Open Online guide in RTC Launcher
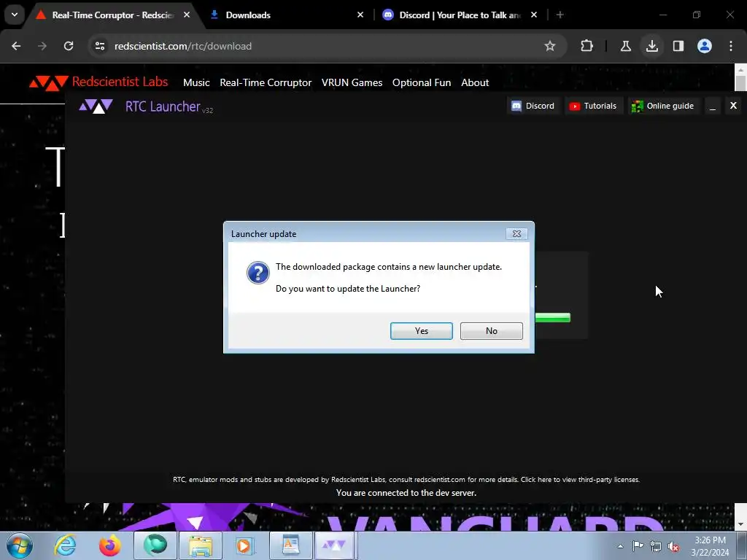This screenshot has height=560, width=747. click(x=662, y=106)
